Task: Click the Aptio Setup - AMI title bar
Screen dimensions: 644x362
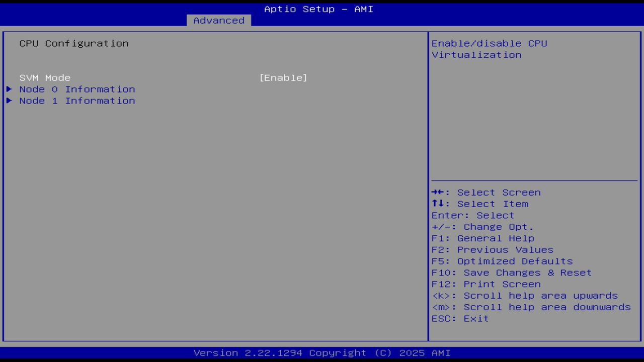Action: click(x=318, y=9)
